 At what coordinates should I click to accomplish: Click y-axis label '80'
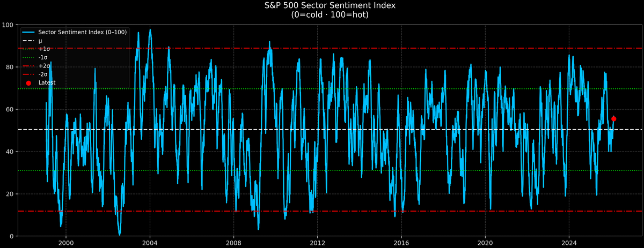(x=10, y=67)
